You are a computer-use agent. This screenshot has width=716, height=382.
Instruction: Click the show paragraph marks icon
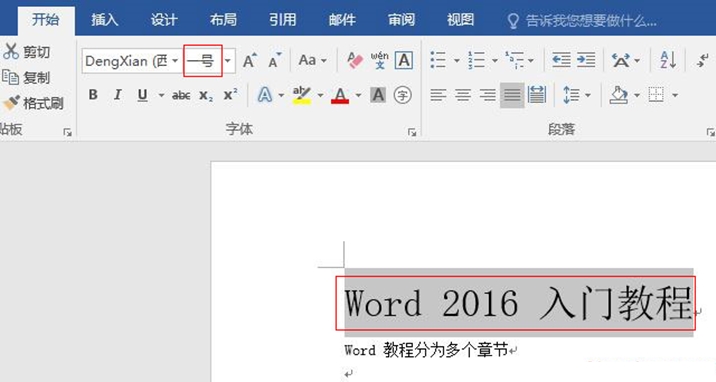click(x=704, y=60)
